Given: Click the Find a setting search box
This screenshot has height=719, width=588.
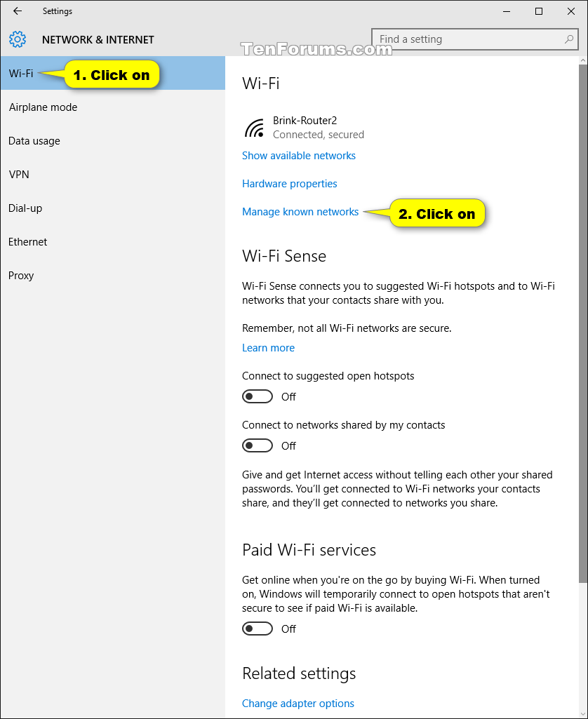Looking at the screenshot, I should point(463,39).
